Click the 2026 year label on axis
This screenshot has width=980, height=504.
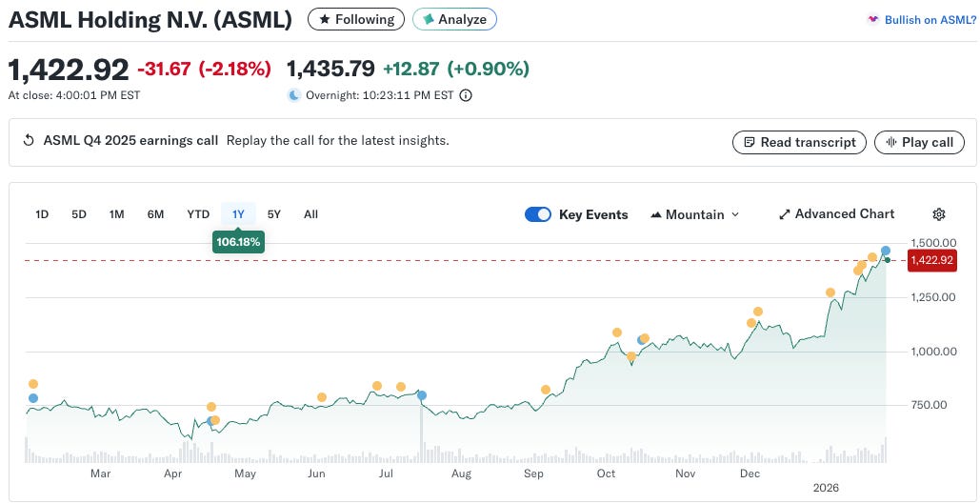tap(825, 488)
